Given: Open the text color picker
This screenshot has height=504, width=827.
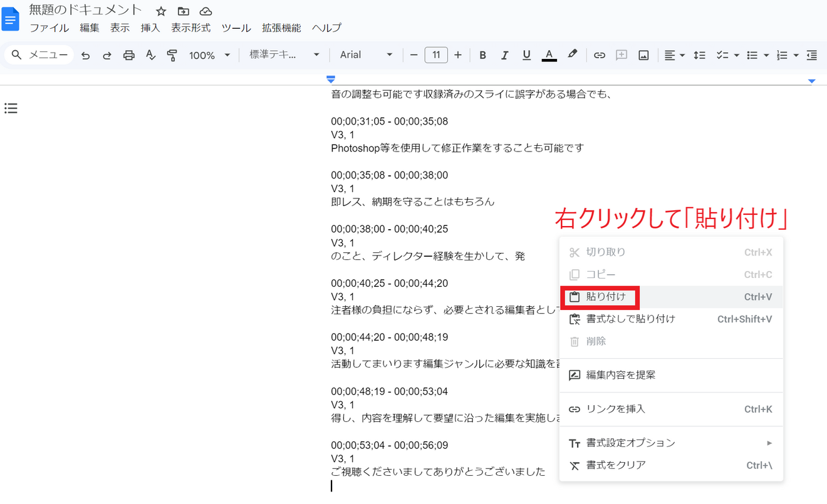Looking at the screenshot, I should tap(549, 55).
